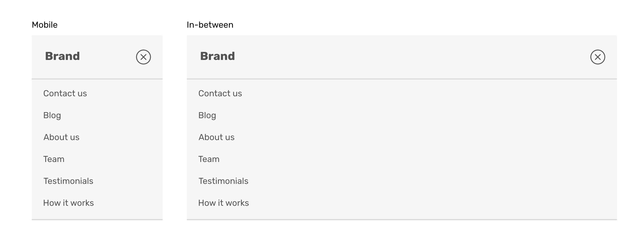Select Blog in the Mobile menu

(52, 115)
